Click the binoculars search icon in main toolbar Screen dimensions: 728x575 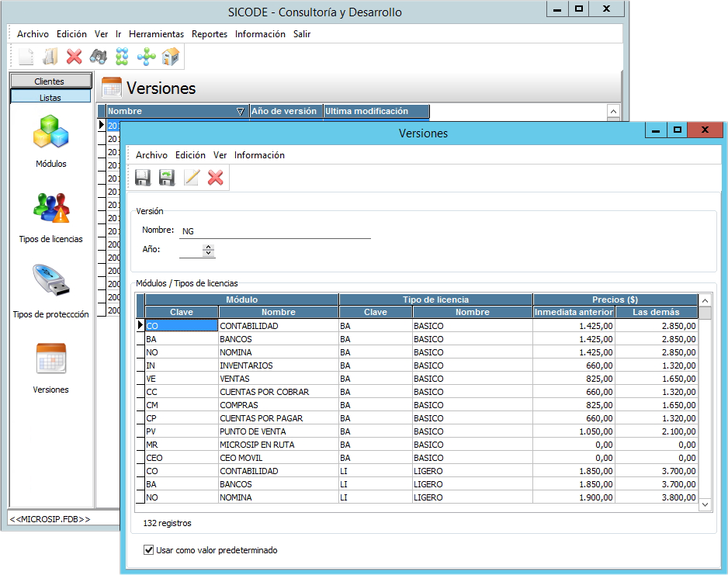coord(98,56)
